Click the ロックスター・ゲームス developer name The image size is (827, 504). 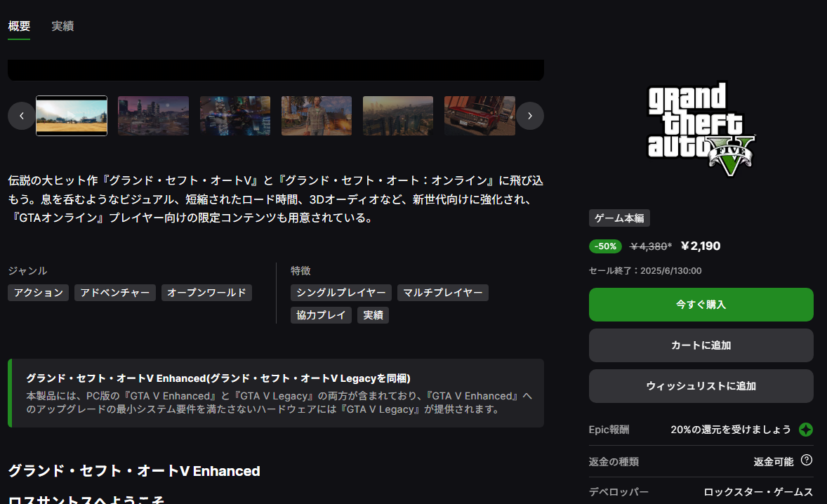point(758,492)
